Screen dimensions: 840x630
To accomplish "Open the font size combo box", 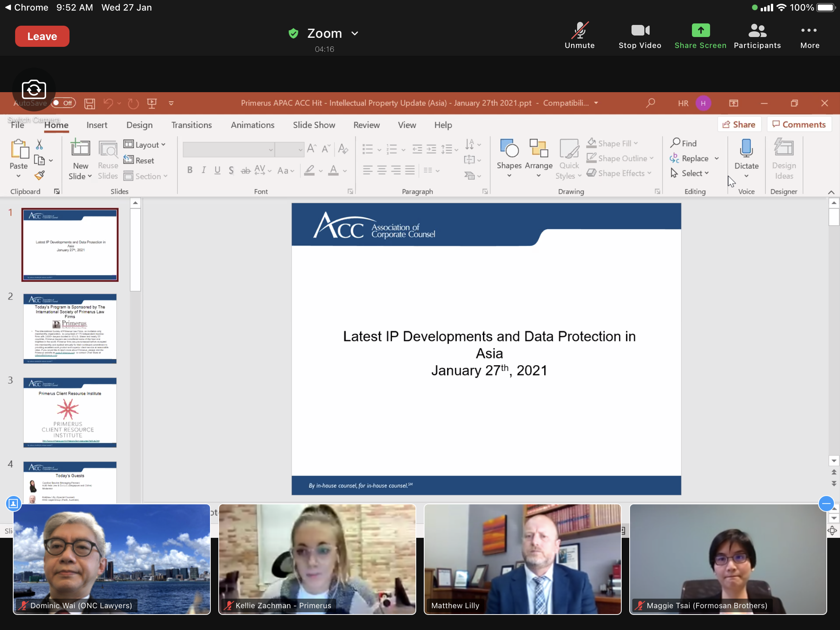I will tap(289, 149).
